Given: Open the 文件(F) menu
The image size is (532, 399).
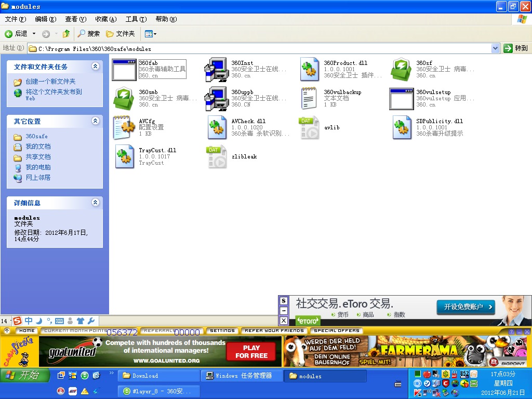Looking at the screenshot, I should pos(16,19).
